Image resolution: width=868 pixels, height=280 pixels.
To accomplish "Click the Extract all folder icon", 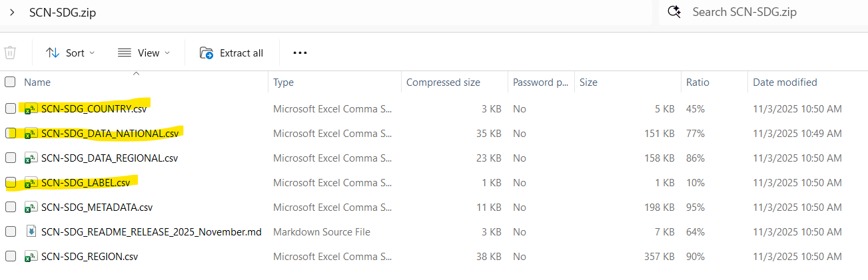I will (x=207, y=53).
